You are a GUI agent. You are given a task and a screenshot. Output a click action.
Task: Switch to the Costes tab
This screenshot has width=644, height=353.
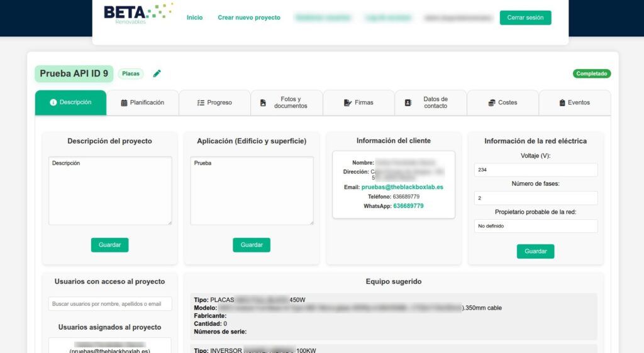click(502, 102)
